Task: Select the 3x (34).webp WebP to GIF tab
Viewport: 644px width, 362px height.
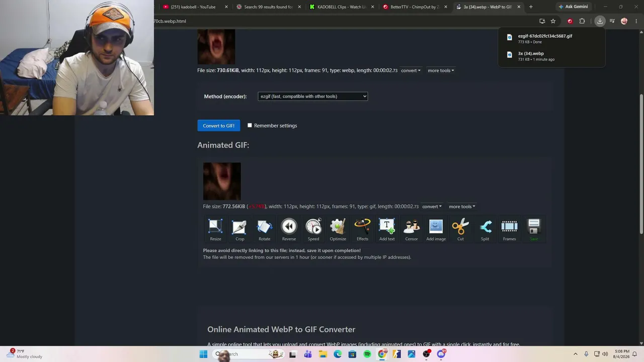Action: [486, 7]
